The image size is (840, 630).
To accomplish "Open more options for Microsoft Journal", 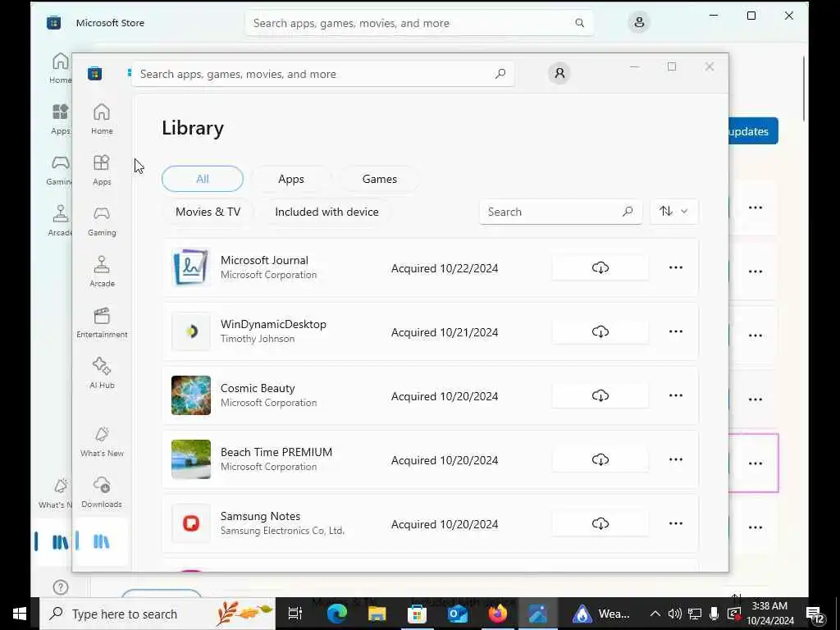I will 676,267.
